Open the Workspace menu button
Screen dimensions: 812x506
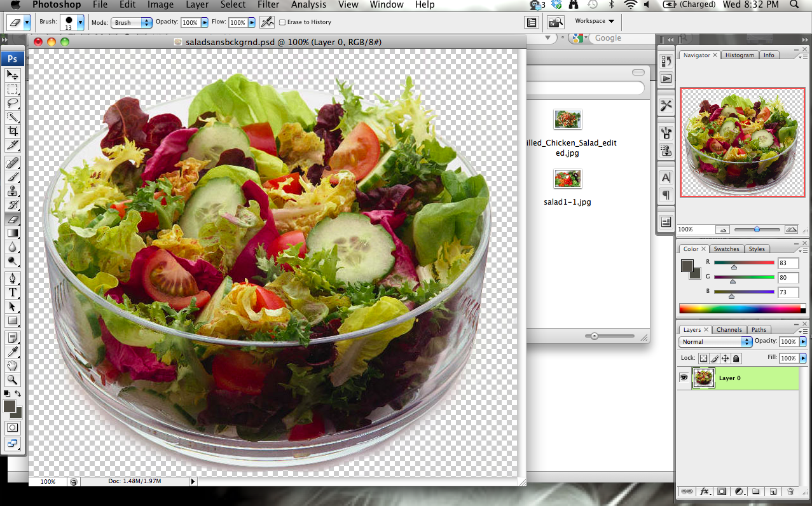point(595,21)
